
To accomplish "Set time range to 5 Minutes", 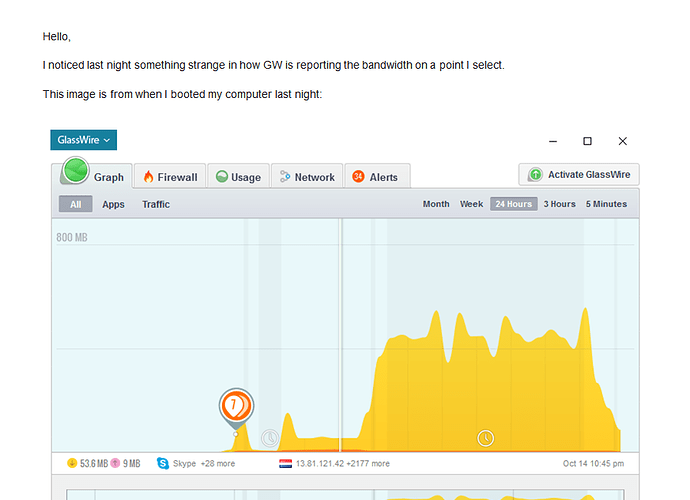I will pyautogui.click(x=606, y=204).
